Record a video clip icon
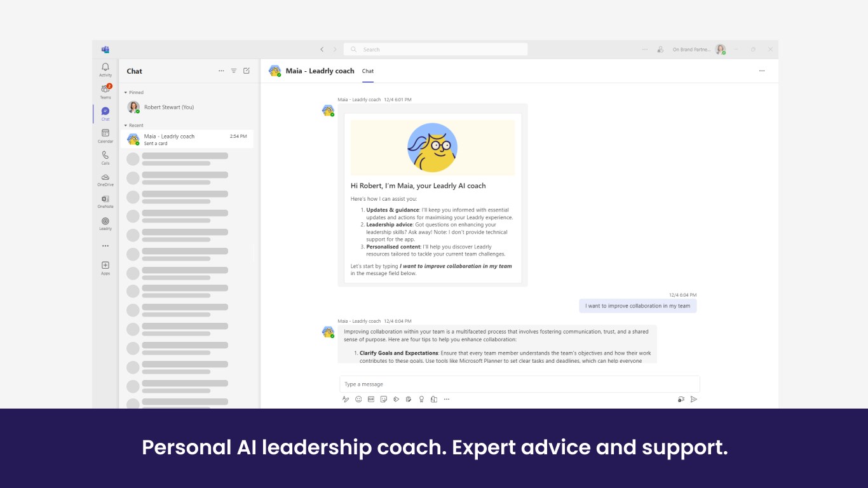 click(681, 399)
